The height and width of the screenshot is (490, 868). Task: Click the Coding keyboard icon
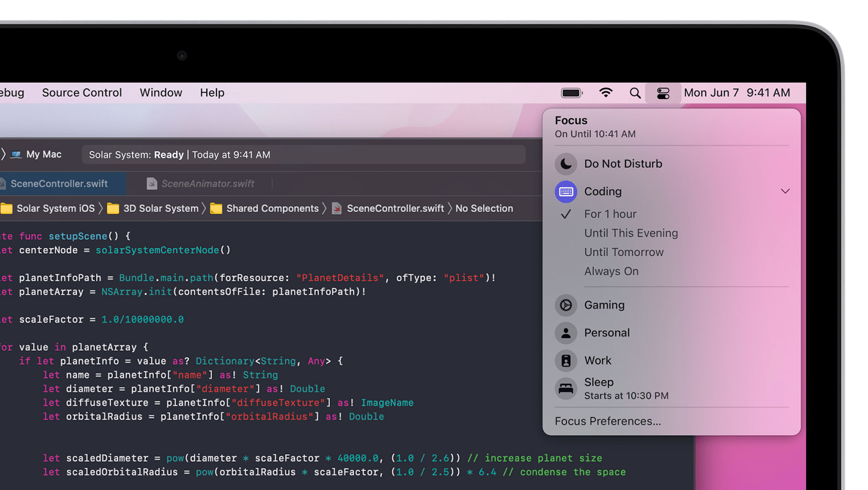point(566,191)
